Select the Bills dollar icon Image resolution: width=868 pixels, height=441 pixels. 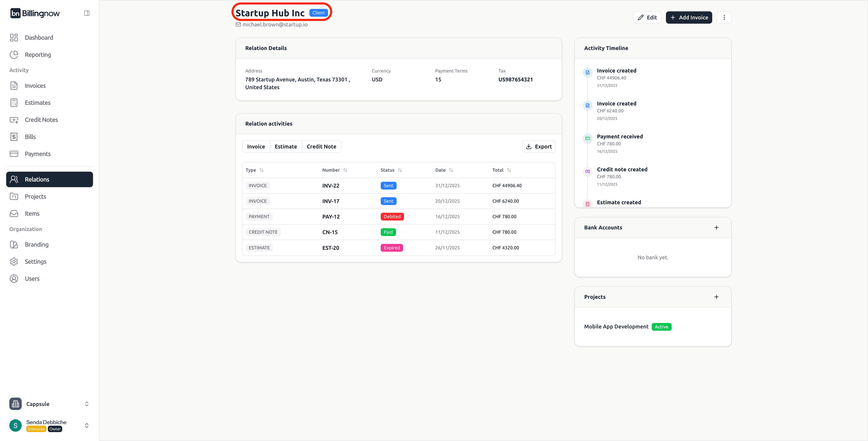tap(14, 137)
